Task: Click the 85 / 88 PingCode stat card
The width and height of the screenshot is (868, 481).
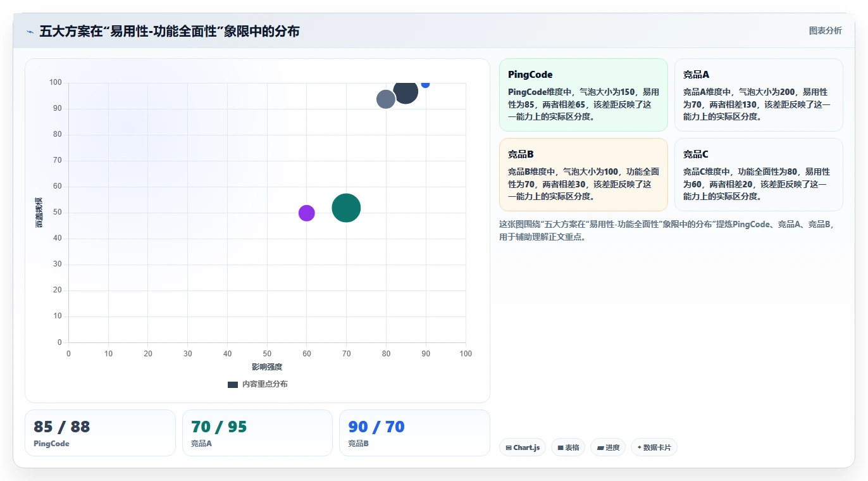Action: pos(100,433)
